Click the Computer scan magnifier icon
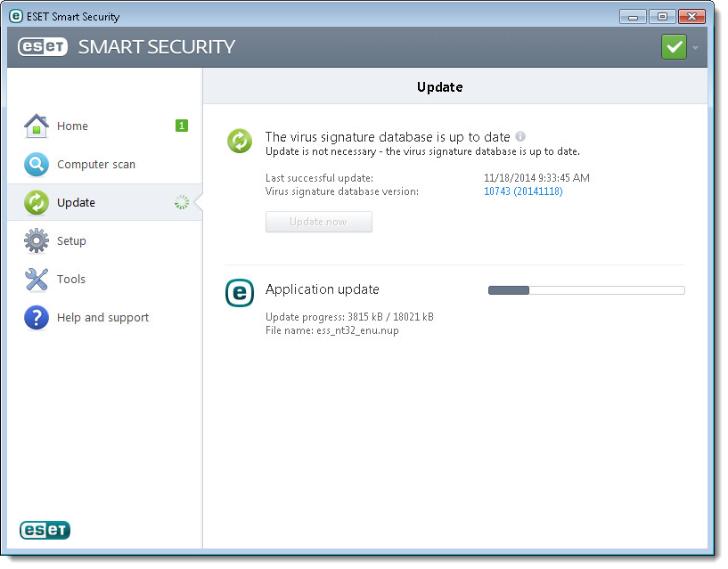 (x=36, y=165)
